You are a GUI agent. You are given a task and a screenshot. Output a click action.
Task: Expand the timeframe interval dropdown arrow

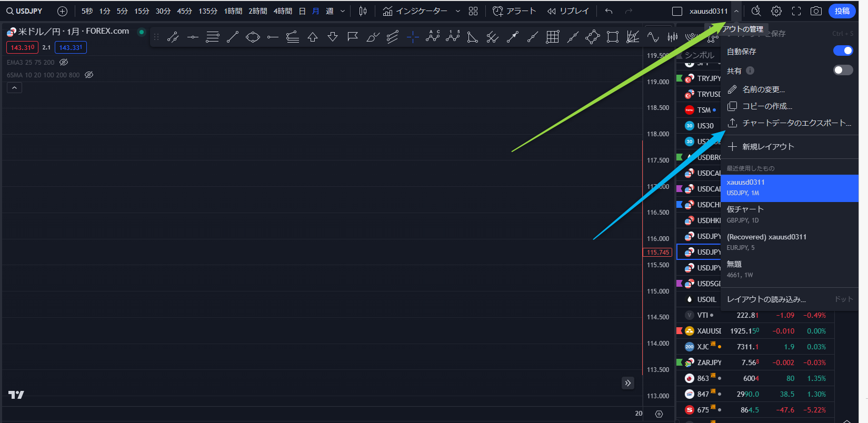coord(343,11)
